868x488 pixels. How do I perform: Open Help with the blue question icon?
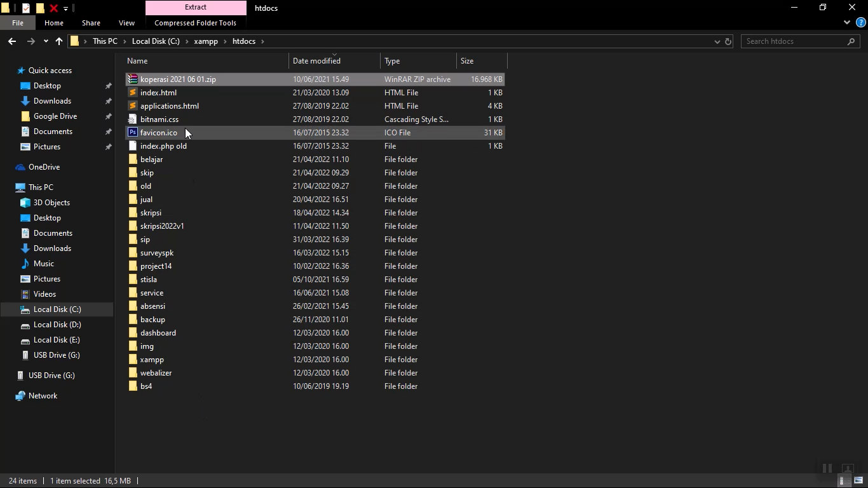pyautogui.click(x=861, y=23)
